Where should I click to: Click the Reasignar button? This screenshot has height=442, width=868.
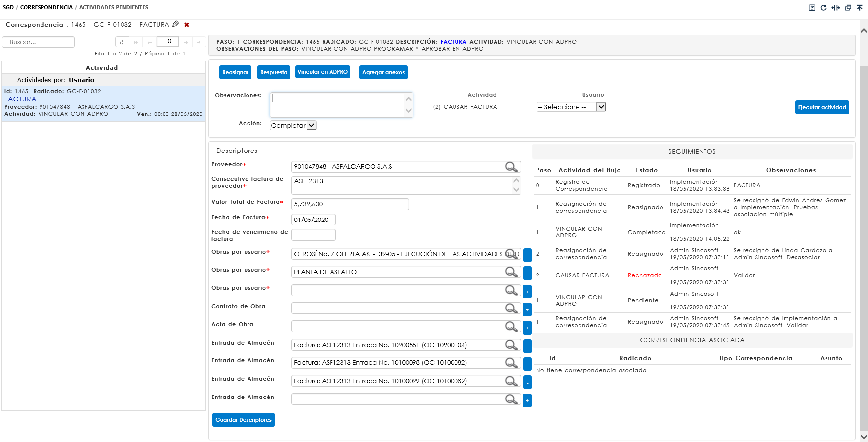[235, 72]
